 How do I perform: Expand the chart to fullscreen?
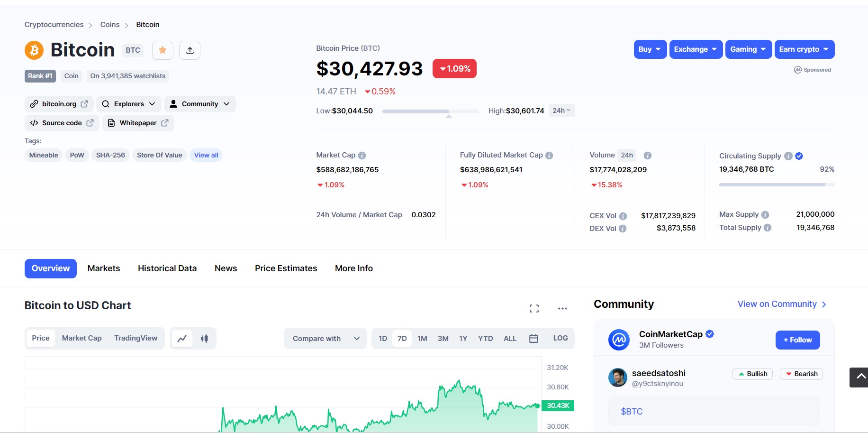(534, 309)
